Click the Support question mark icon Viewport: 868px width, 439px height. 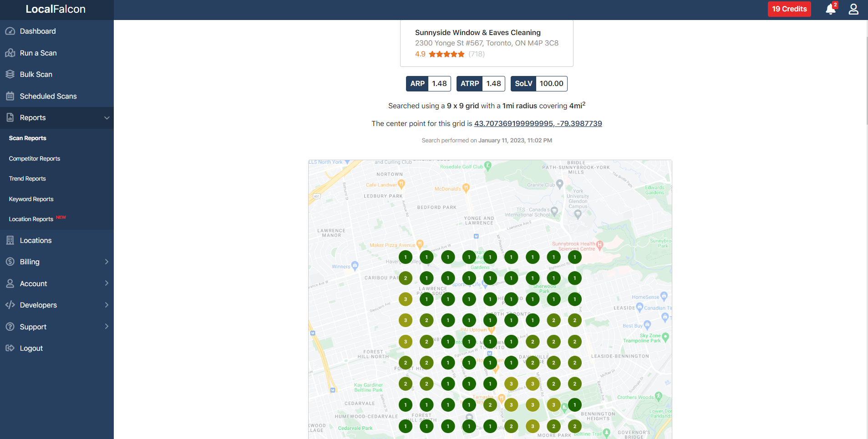point(10,327)
